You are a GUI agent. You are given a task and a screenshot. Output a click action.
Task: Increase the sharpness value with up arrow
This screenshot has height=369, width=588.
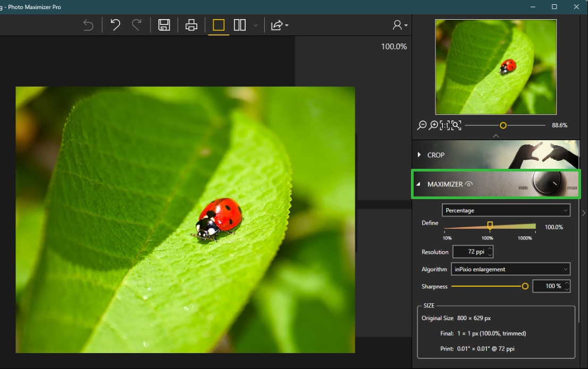(567, 283)
